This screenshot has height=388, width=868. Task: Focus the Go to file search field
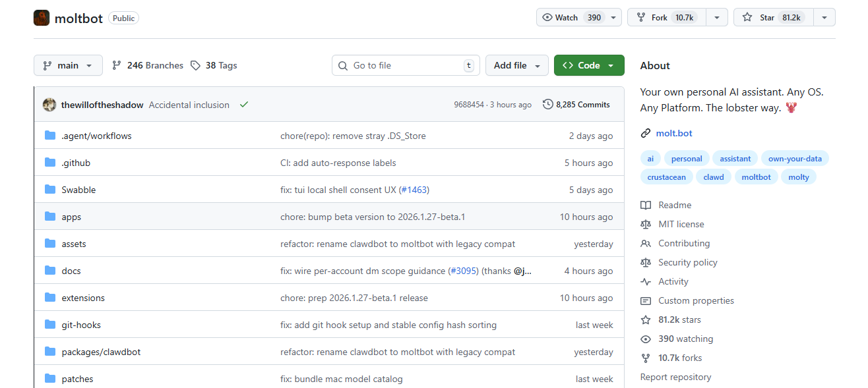tap(406, 65)
